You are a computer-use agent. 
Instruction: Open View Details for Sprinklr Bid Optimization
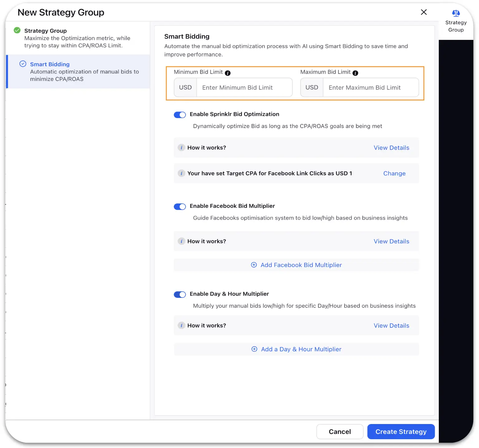(x=391, y=148)
